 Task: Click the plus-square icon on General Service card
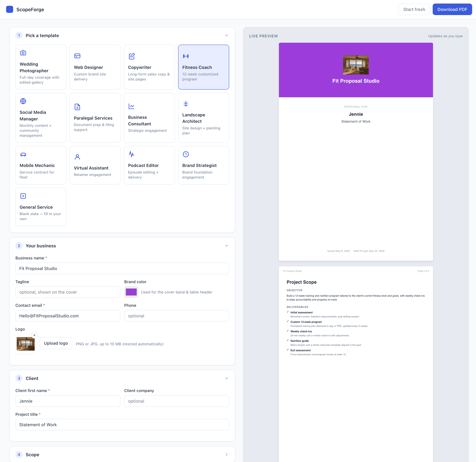pos(23,196)
